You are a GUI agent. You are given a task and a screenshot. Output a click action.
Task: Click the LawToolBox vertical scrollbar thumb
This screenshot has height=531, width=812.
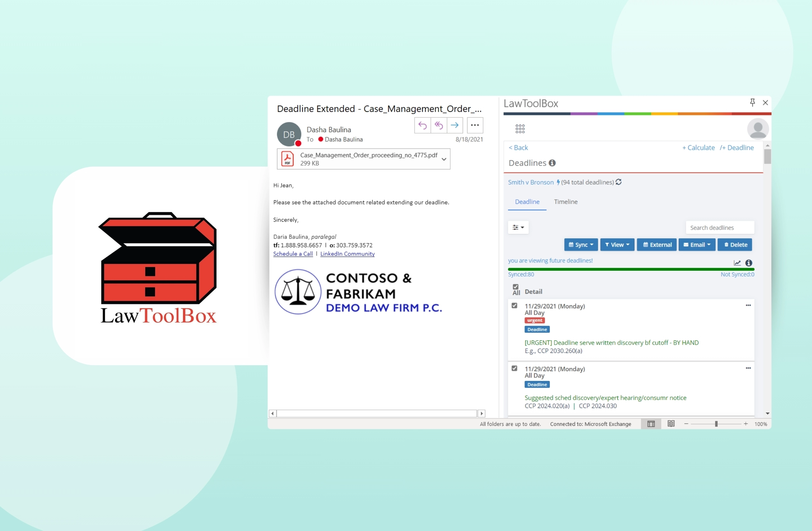click(x=767, y=157)
